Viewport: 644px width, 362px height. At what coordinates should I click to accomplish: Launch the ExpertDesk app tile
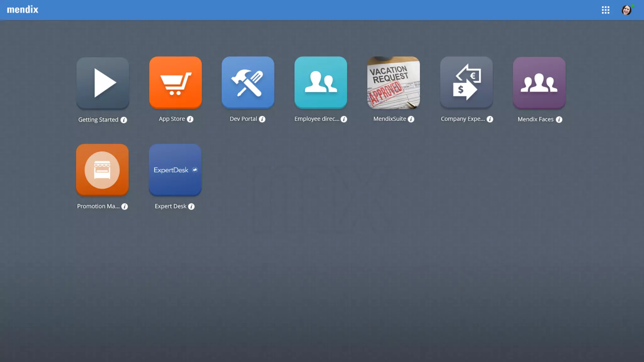(175, 170)
